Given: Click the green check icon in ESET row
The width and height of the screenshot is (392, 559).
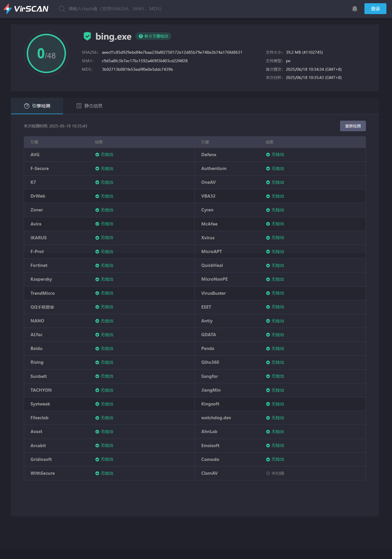Looking at the screenshot, I should (x=268, y=307).
